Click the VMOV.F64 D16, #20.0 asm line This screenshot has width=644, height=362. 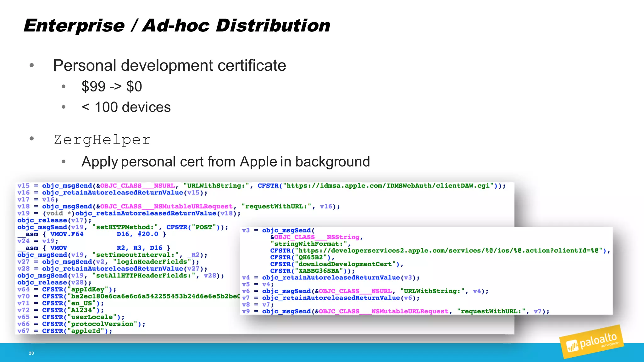coord(92,234)
